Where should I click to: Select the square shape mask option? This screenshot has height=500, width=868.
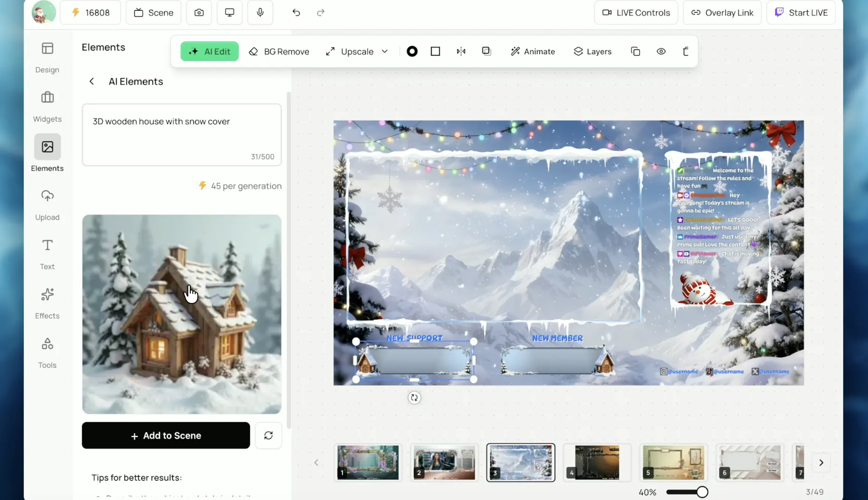pyautogui.click(x=435, y=52)
